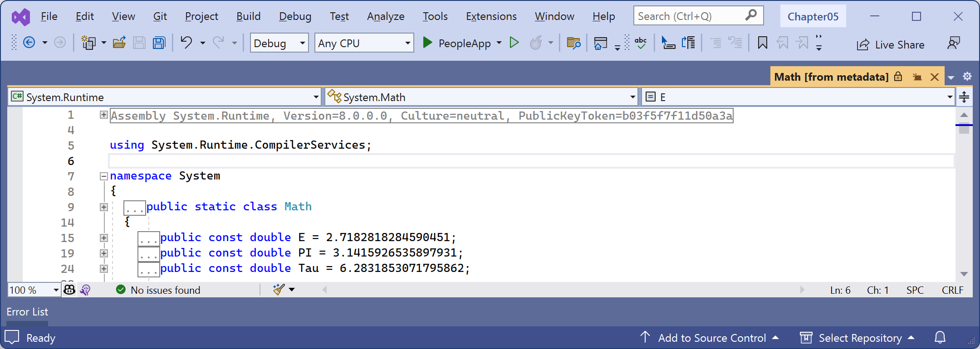
Task: Expand the comments above constant E
Action: (x=104, y=238)
